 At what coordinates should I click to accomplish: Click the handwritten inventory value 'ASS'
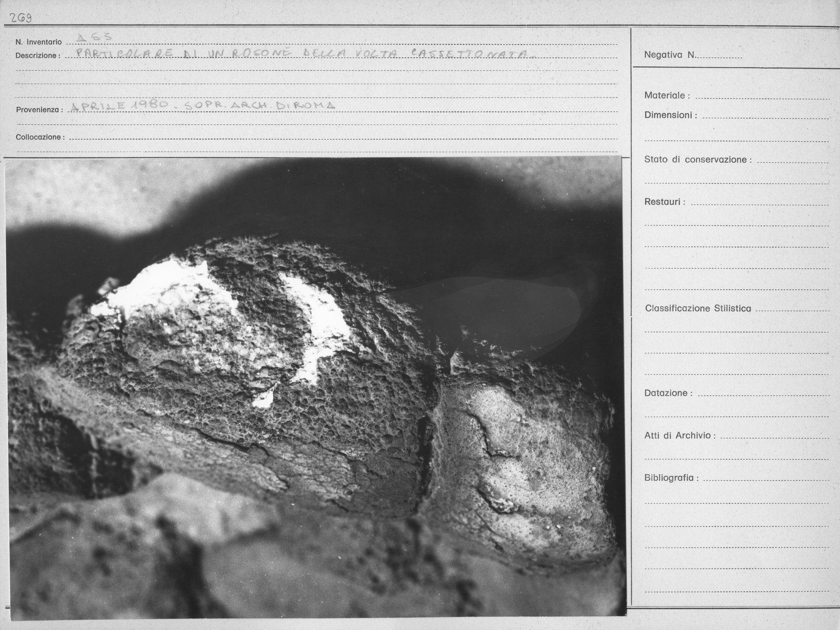click(93, 37)
